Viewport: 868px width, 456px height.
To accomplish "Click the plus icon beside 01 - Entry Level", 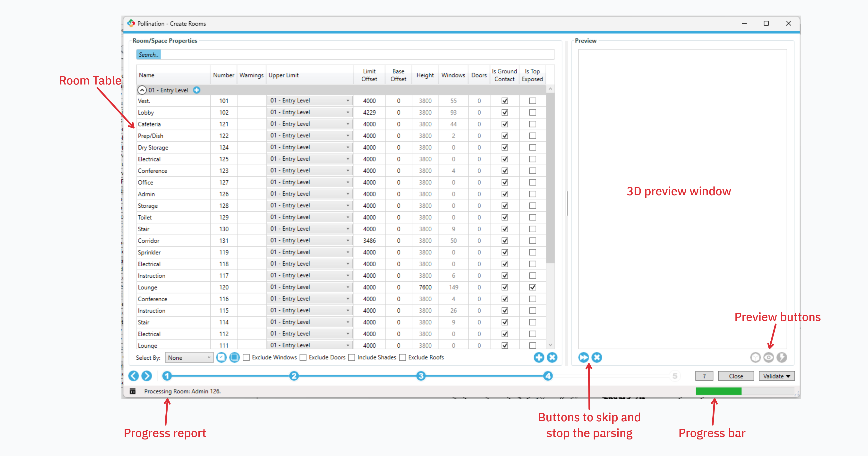I will (x=197, y=90).
